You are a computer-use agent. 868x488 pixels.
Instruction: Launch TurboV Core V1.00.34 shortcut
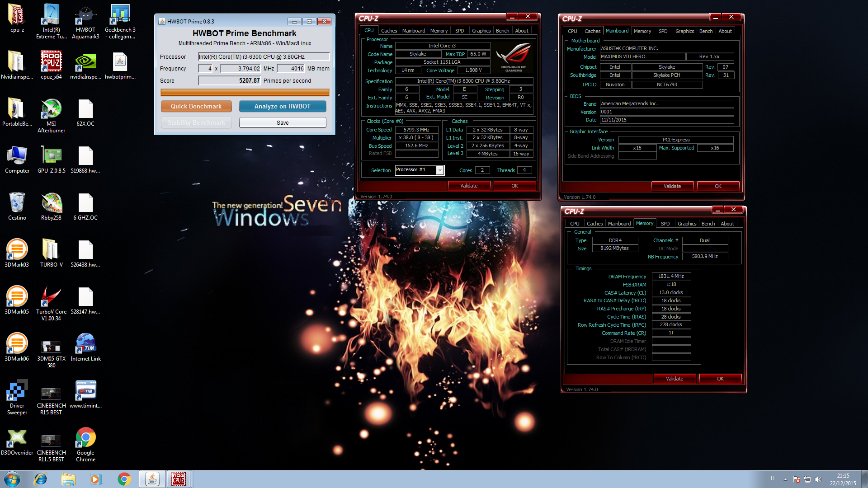point(51,303)
